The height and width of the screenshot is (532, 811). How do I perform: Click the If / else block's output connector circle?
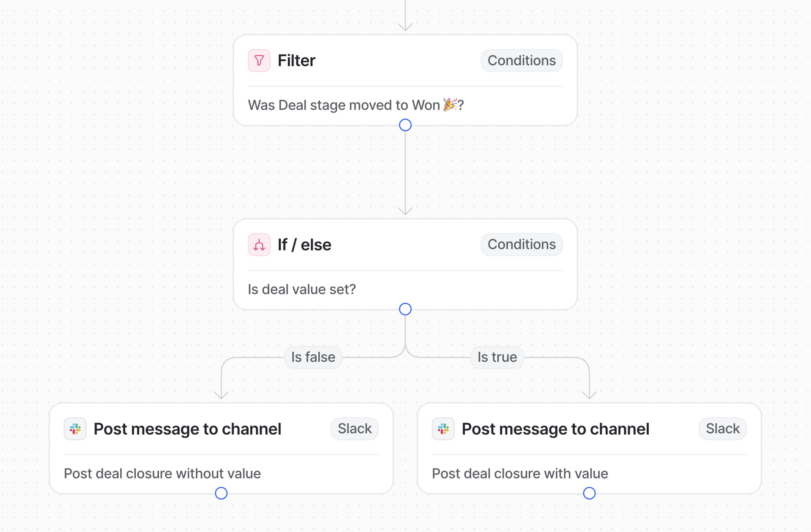coord(405,309)
